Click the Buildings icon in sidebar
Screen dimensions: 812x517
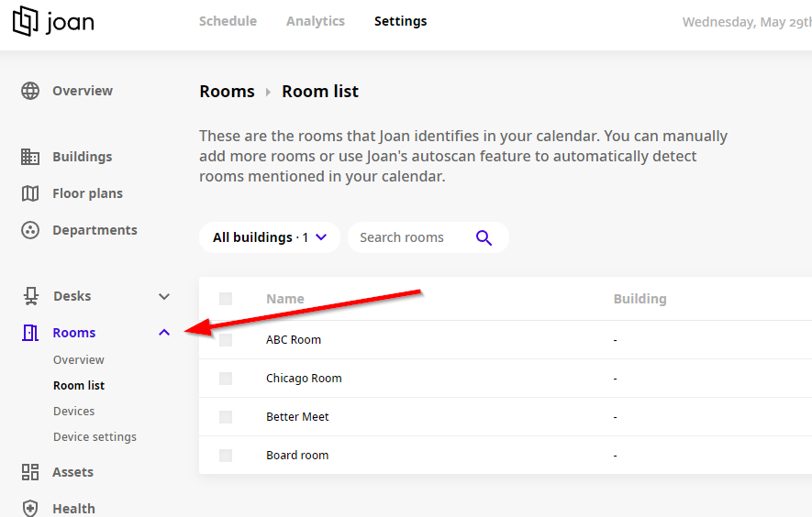(x=30, y=157)
